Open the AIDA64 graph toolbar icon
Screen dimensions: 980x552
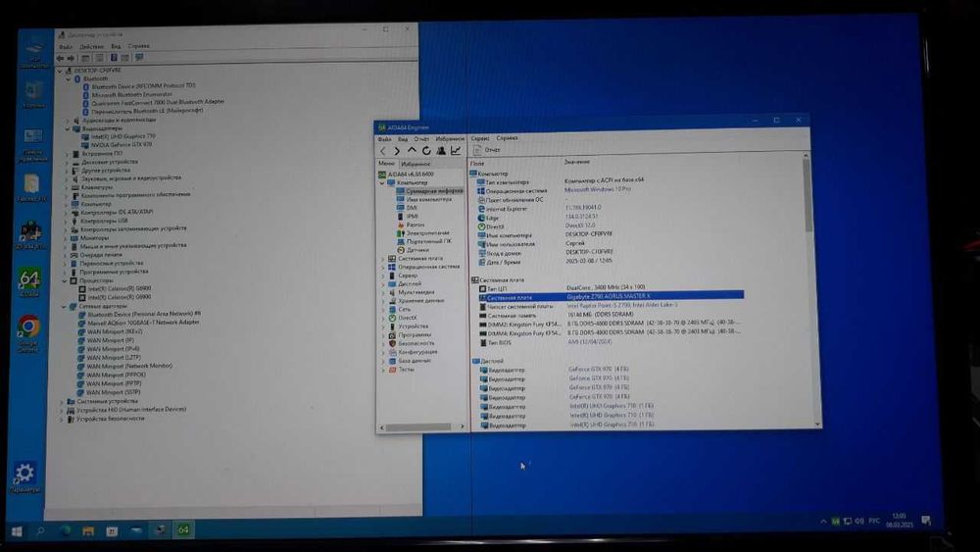coord(456,151)
